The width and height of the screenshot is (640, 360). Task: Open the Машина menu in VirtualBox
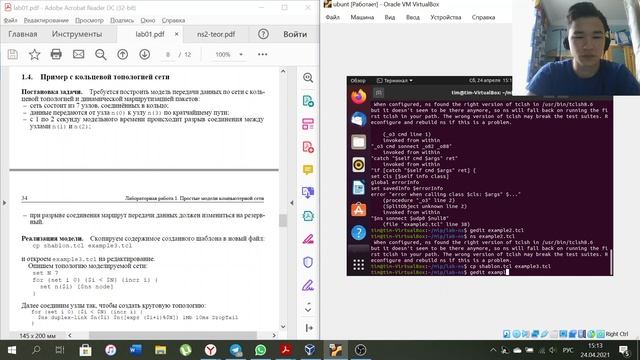tap(362, 17)
